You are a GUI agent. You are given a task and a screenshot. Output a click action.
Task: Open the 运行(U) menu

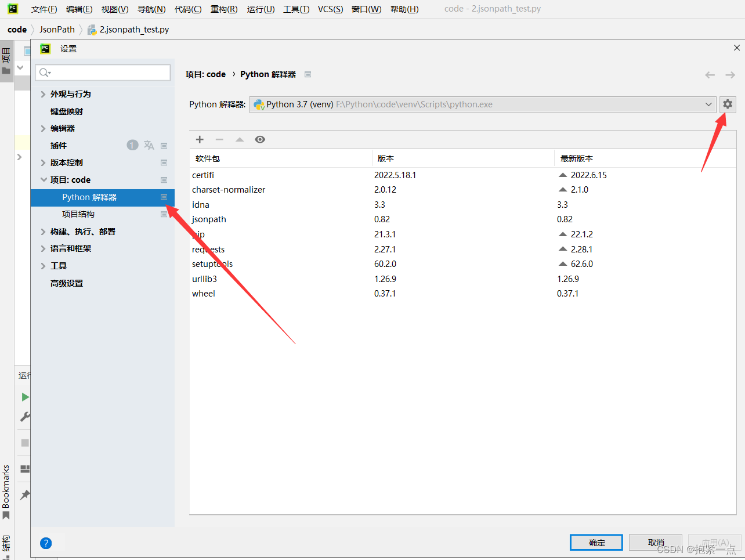coord(261,9)
